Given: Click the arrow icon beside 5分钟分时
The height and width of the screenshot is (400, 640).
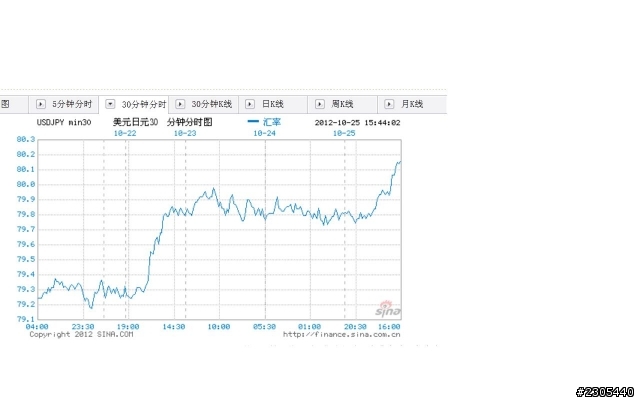Looking at the screenshot, I should (41, 104).
